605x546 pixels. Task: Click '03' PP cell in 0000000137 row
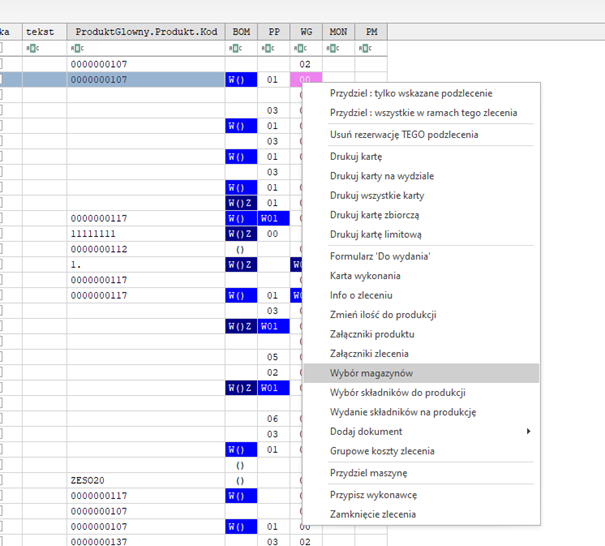pyautogui.click(x=274, y=541)
